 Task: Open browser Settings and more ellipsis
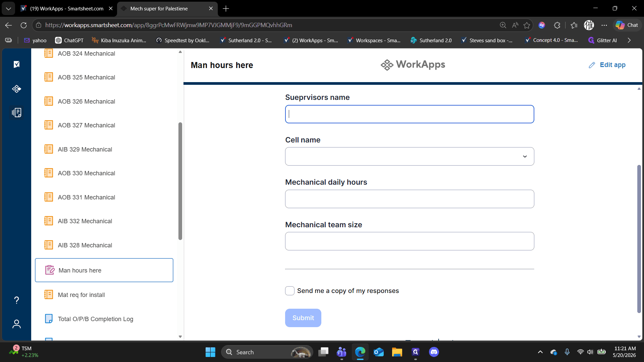tap(604, 25)
